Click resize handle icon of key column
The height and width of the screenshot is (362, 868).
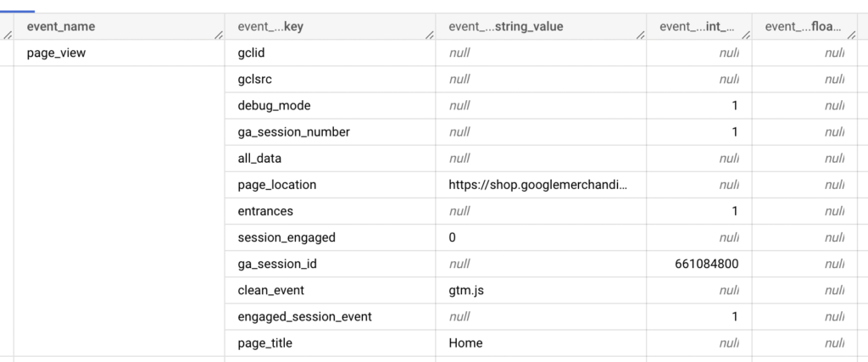click(430, 35)
